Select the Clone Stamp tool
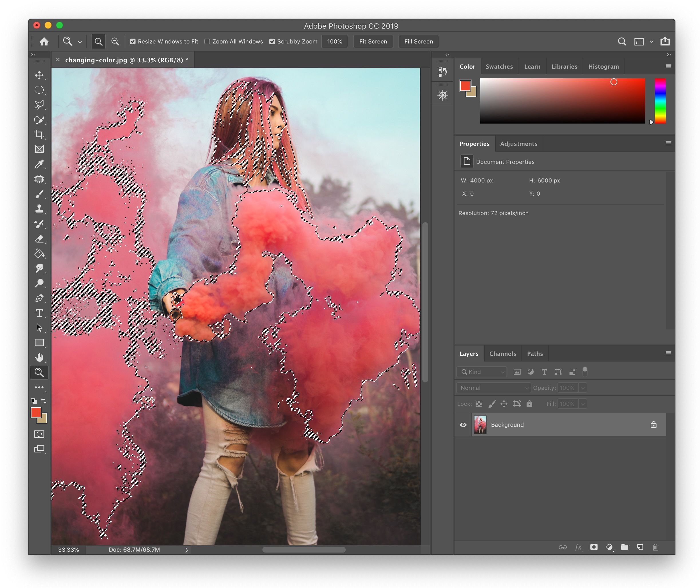Image resolution: width=700 pixels, height=588 pixels. [40, 208]
